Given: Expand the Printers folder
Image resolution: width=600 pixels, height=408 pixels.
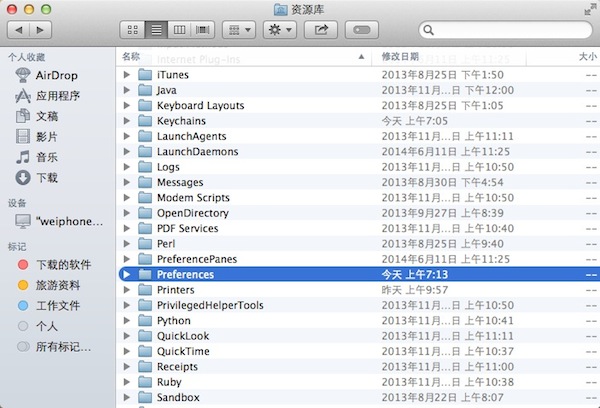Looking at the screenshot, I should click(x=127, y=290).
